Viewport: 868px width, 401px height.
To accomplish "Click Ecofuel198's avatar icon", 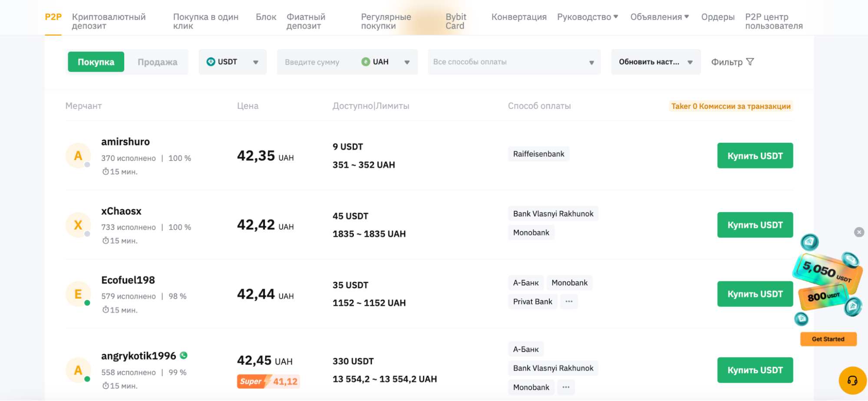I will tap(78, 294).
